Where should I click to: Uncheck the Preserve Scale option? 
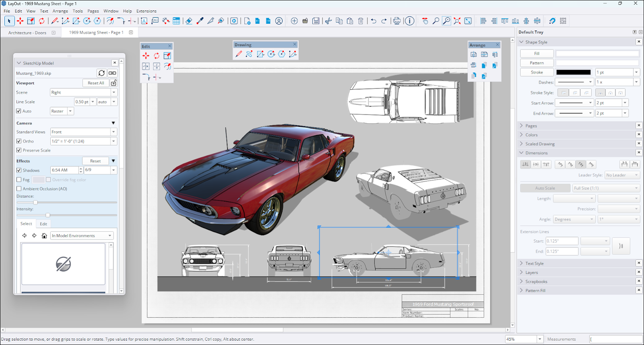pos(19,150)
